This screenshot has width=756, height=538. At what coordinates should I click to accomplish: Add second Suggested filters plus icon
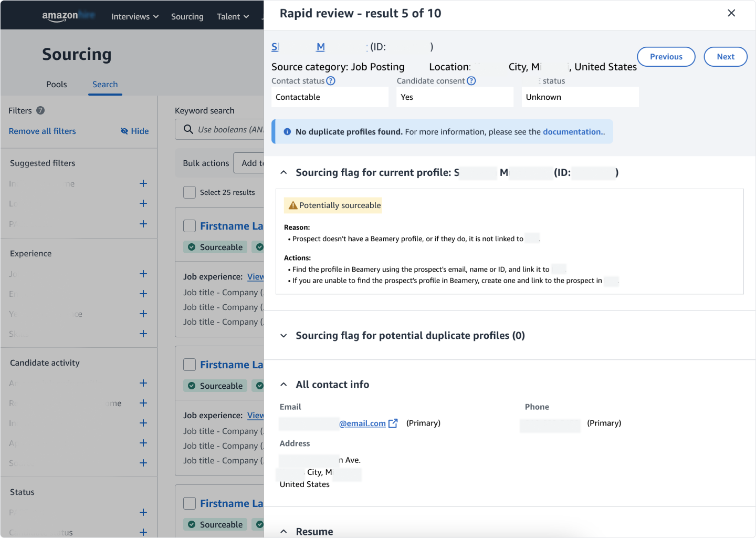tap(143, 203)
